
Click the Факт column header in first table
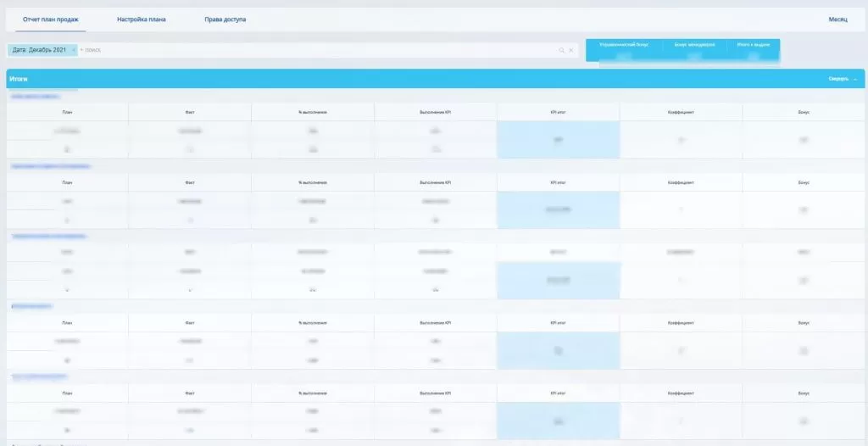click(x=190, y=112)
